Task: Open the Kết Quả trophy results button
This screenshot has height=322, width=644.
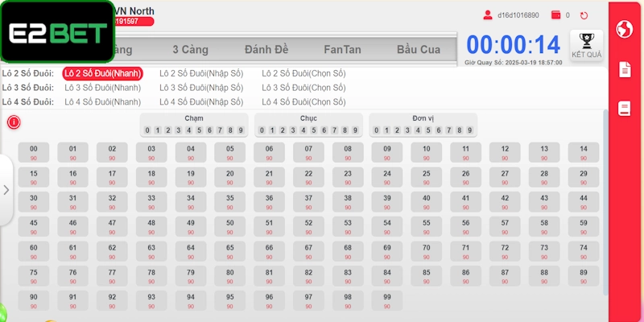Action: 587,46
